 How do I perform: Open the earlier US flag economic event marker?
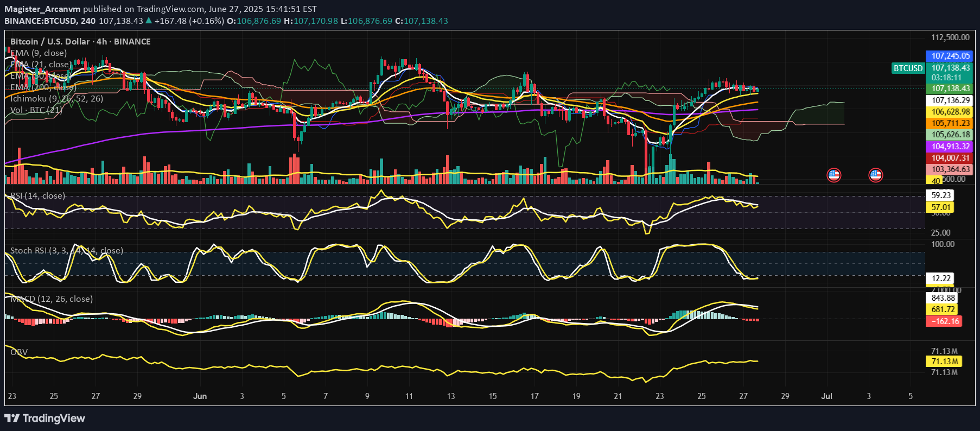coord(833,175)
